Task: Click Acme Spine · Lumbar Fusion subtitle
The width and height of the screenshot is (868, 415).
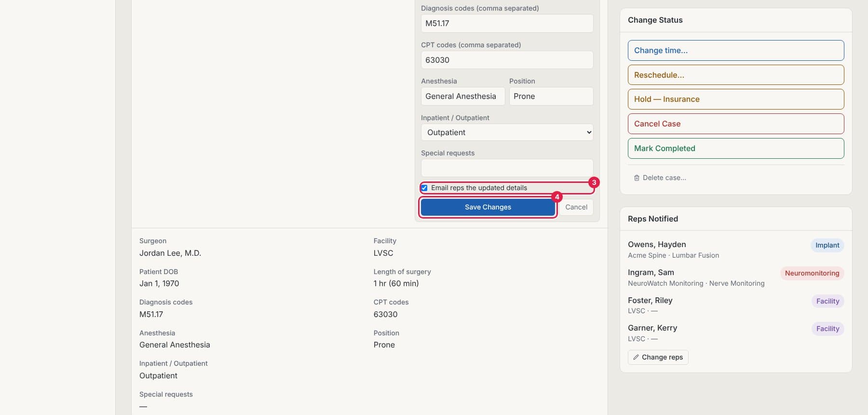Action: (x=673, y=255)
